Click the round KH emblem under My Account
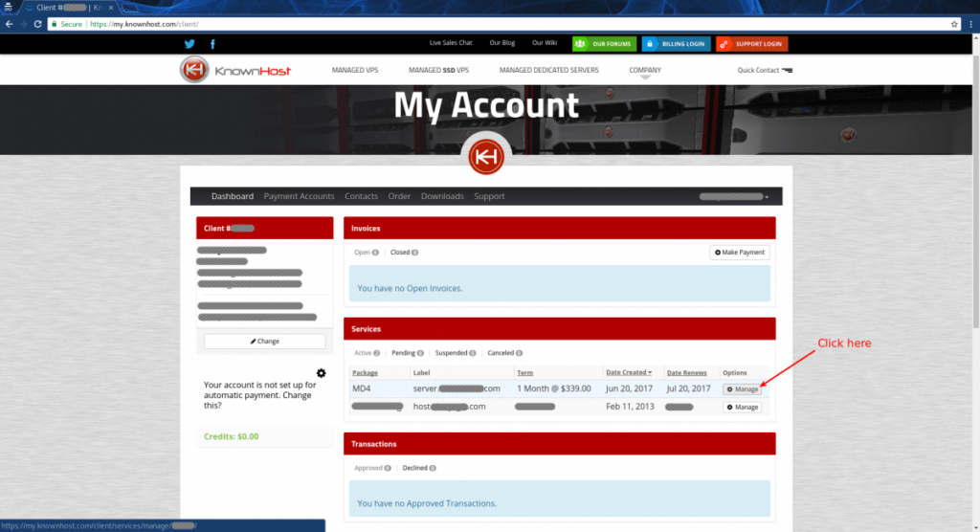Viewport: 980px width, 532px height. pyautogui.click(x=485, y=156)
